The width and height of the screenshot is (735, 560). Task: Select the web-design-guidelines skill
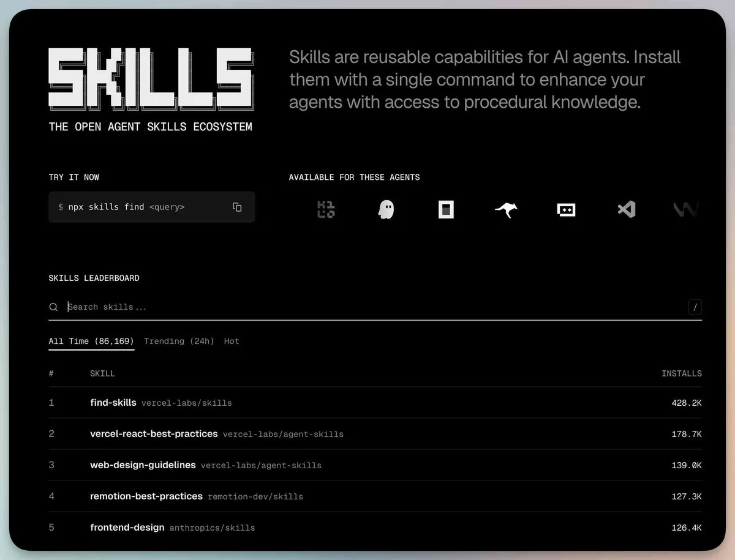pos(143,465)
